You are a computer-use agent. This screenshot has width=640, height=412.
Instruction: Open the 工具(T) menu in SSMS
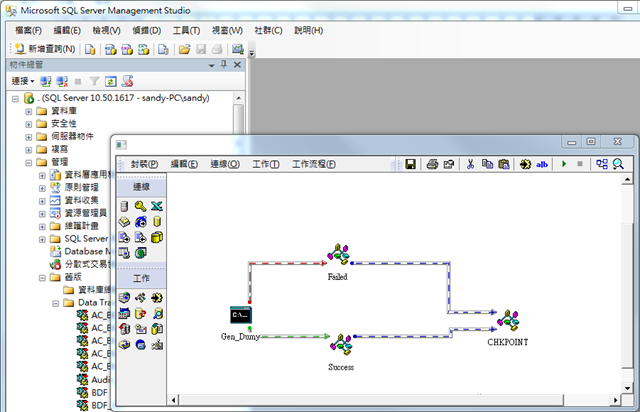(186, 31)
